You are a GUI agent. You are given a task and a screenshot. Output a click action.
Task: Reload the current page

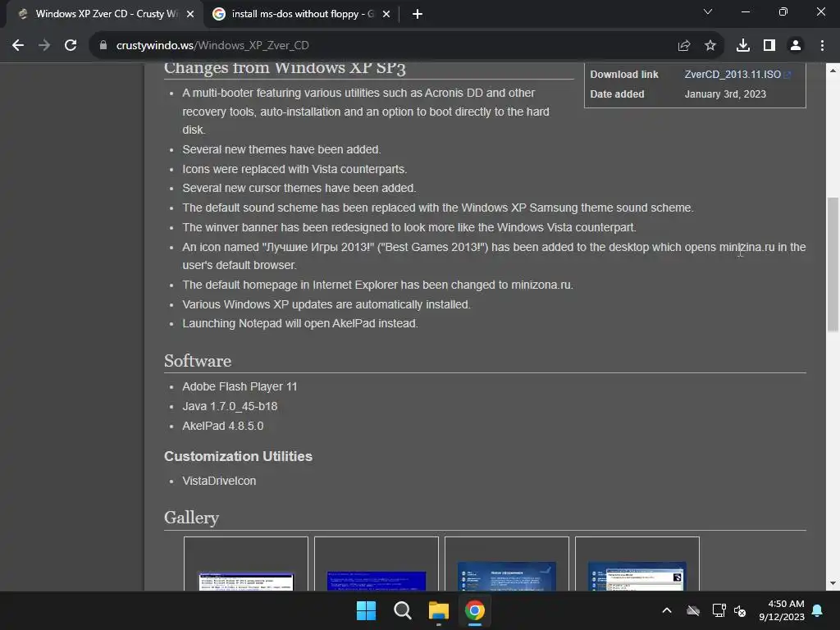pos(71,46)
